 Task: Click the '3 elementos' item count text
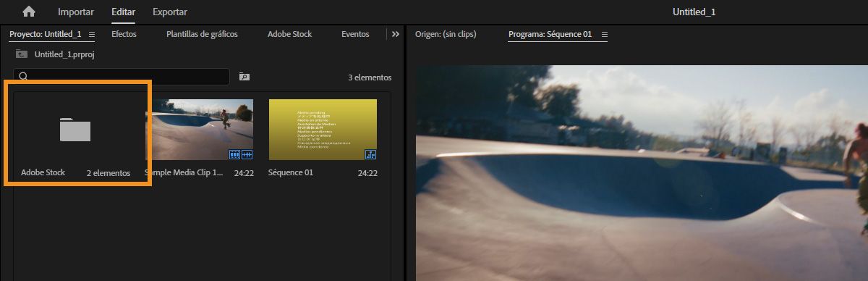(x=370, y=77)
